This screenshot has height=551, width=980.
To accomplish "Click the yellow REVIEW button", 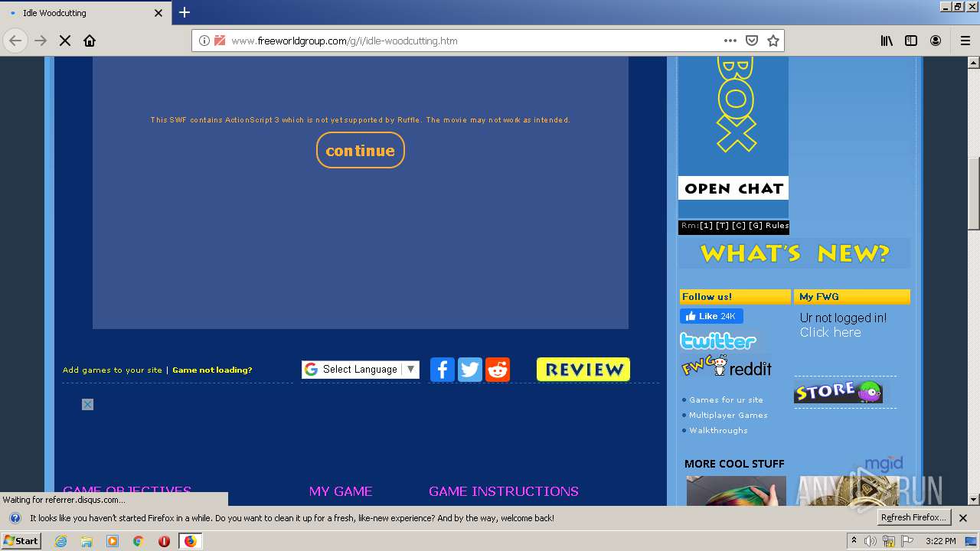I will [x=583, y=370].
